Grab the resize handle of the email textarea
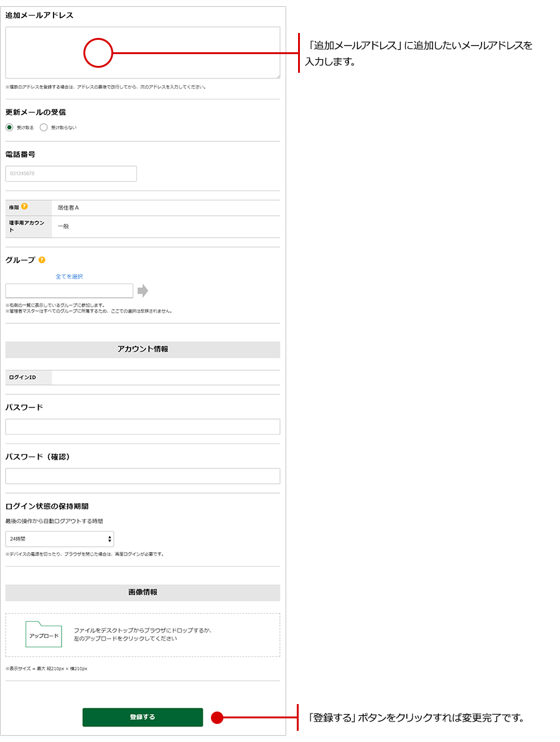Viewport: 560px width, 742px height. 278,76
